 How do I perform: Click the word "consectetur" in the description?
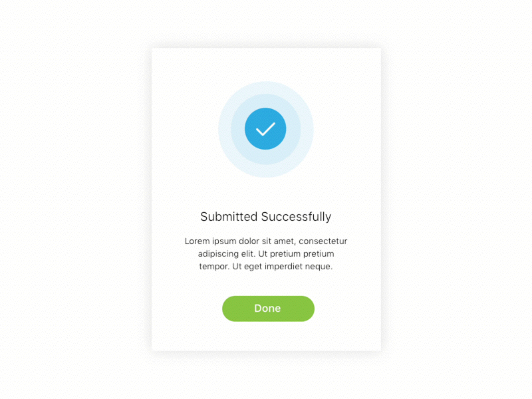(x=324, y=241)
